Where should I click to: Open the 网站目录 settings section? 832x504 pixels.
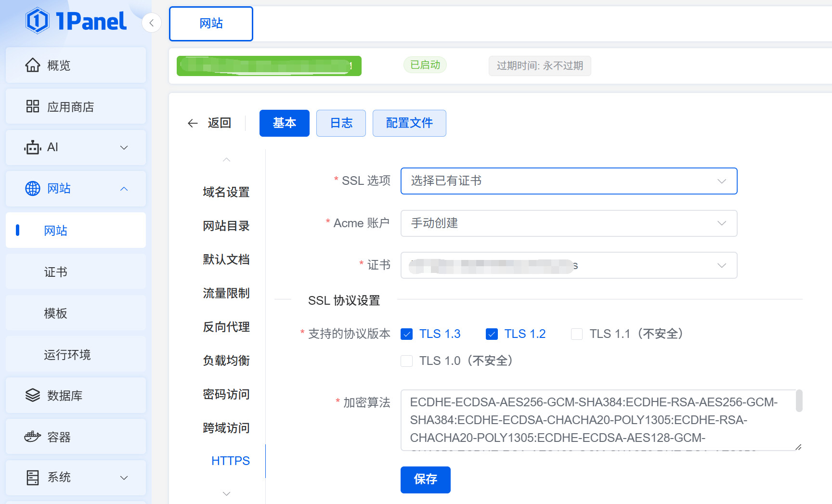pyautogui.click(x=226, y=226)
